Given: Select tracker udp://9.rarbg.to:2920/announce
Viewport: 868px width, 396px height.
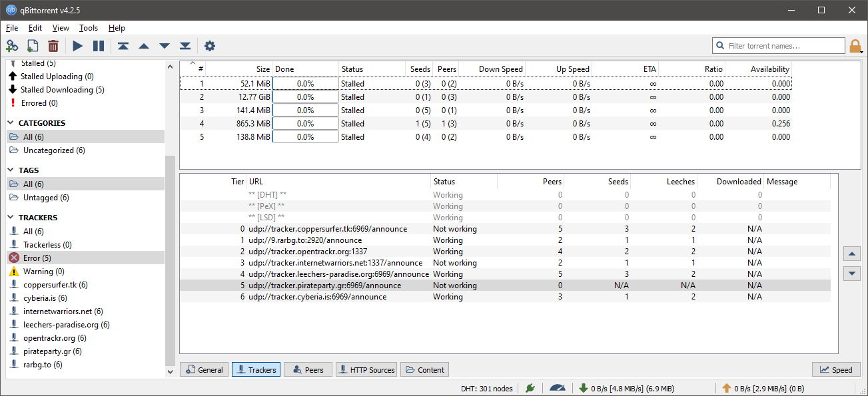Looking at the screenshot, I should [x=506, y=240].
